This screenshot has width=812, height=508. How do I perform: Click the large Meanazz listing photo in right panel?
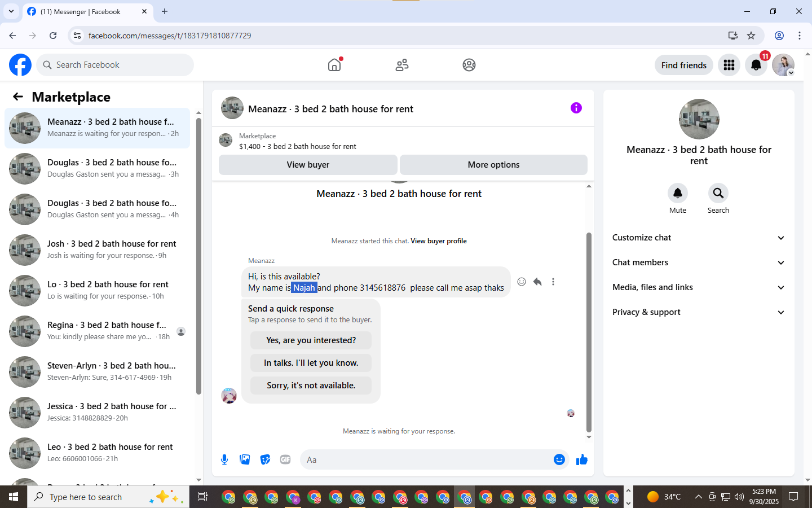(x=699, y=119)
